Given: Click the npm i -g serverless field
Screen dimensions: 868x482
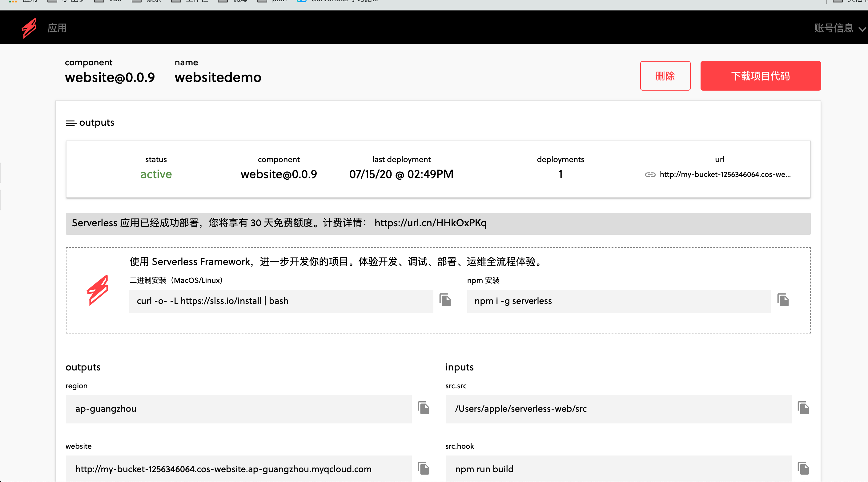Looking at the screenshot, I should [619, 301].
